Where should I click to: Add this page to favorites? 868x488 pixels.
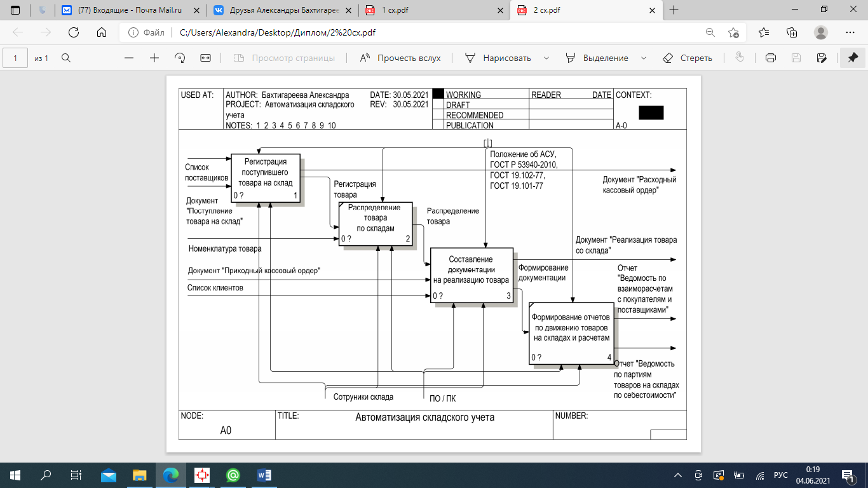733,32
